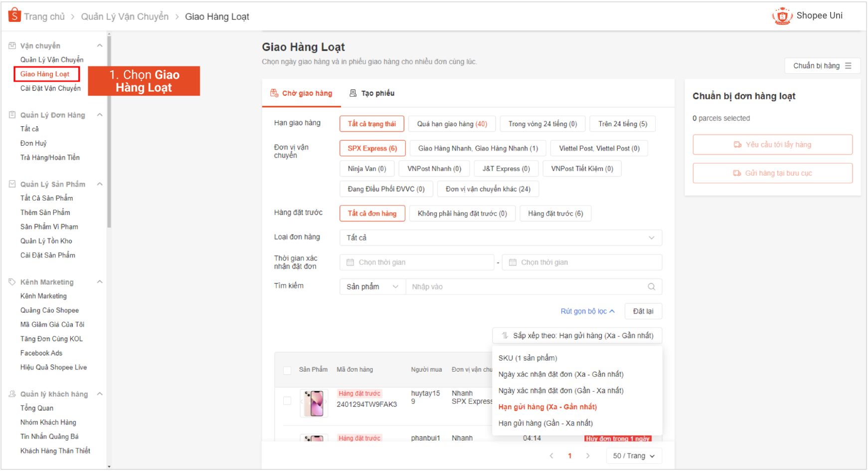Click the Đặt lại reset button
868x471 pixels.
click(x=643, y=311)
